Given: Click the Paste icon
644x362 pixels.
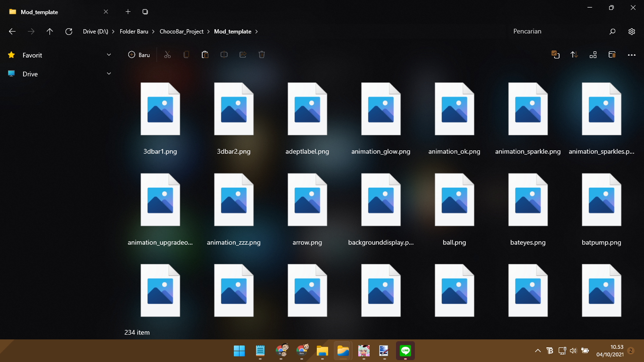Looking at the screenshot, I should click(x=205, y=55).
